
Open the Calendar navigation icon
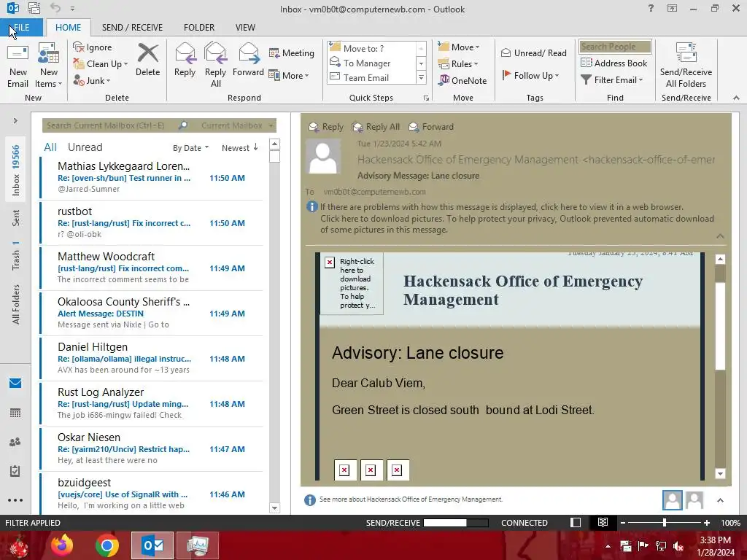click(15, 413)
